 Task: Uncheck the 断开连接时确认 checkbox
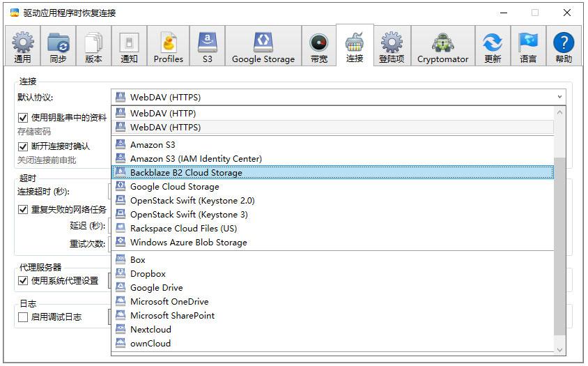pos(23,146)
